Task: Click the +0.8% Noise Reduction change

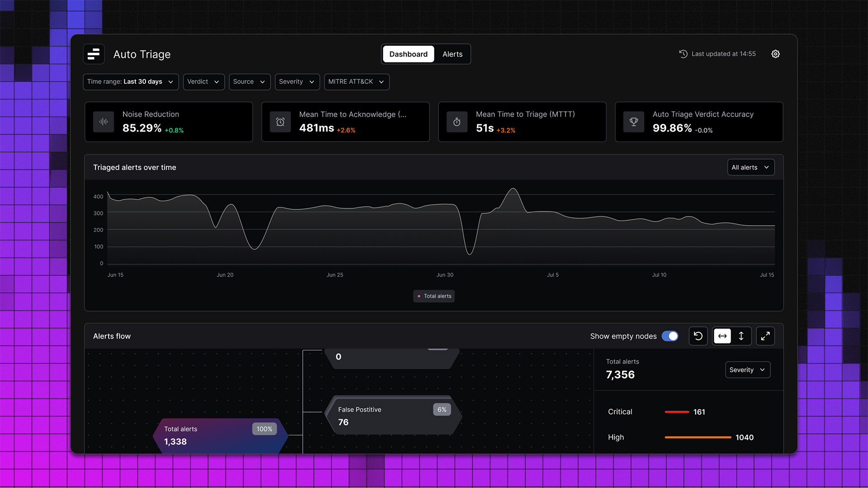Action: (174, 131)
